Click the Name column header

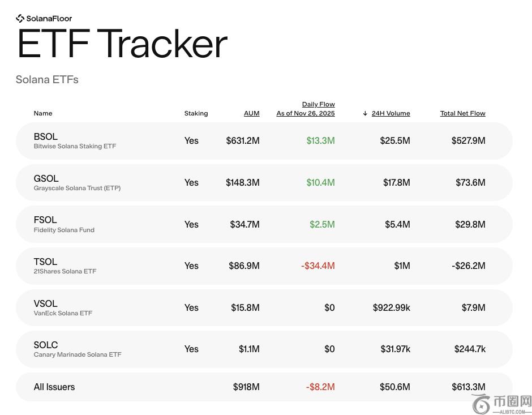click(43, 113)
